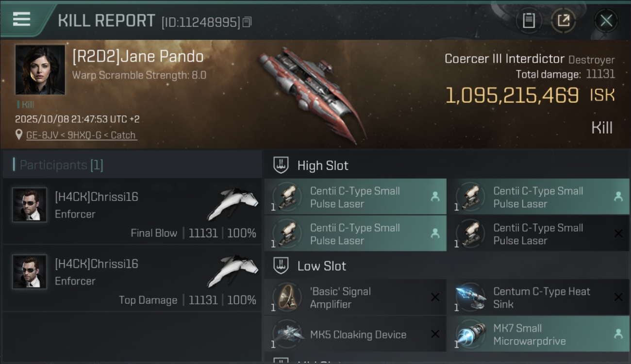This screenshot has height=364, width=631.
Task: Select Chrissi16 Final Blow participant entry
Action: point(132,211)
